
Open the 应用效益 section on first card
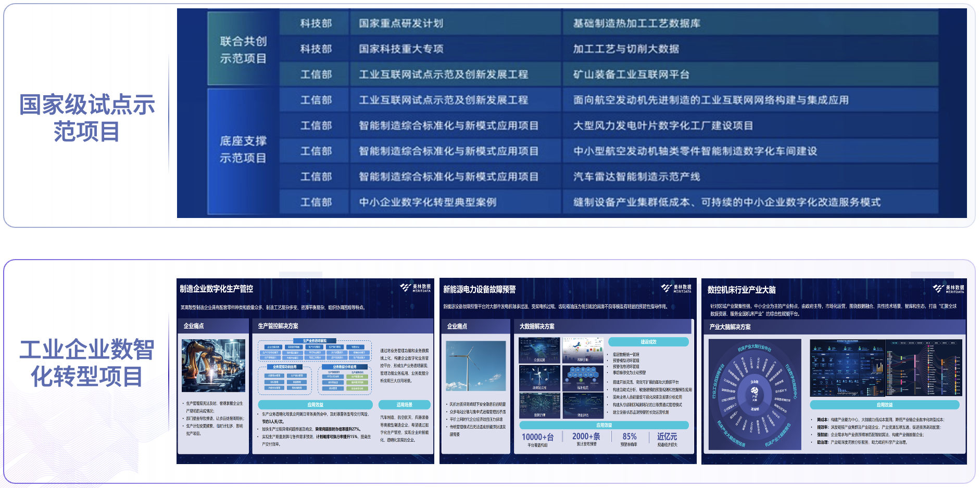click(316, 404)
